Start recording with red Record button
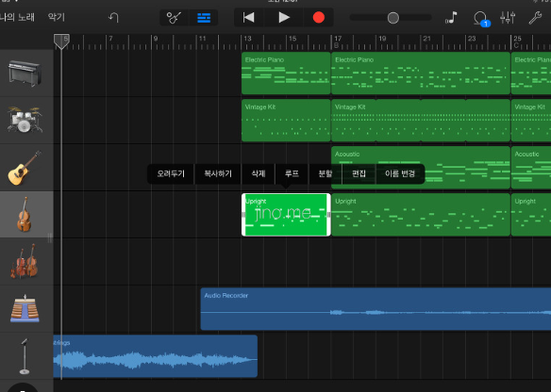Screen dimensions: 551x392 319,18
